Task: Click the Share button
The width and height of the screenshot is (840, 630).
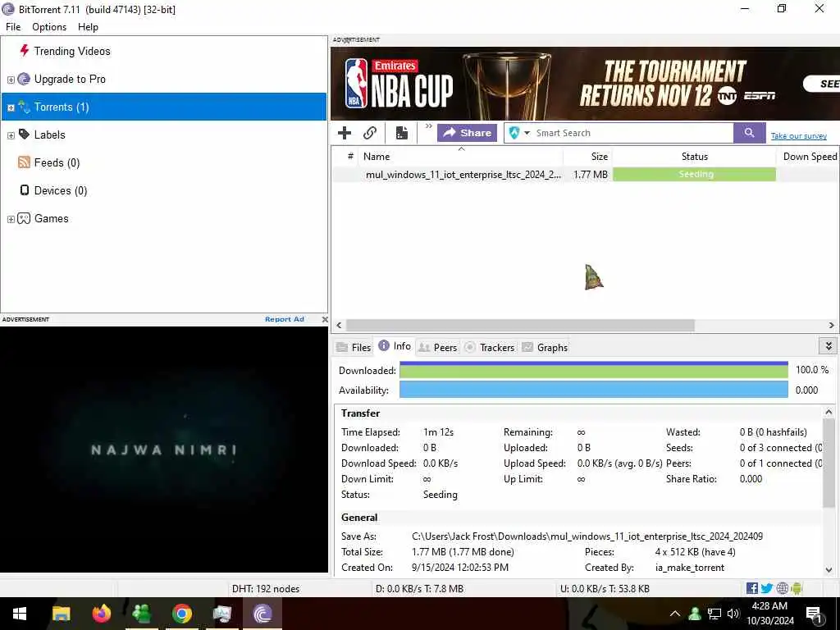Action: 467,133
